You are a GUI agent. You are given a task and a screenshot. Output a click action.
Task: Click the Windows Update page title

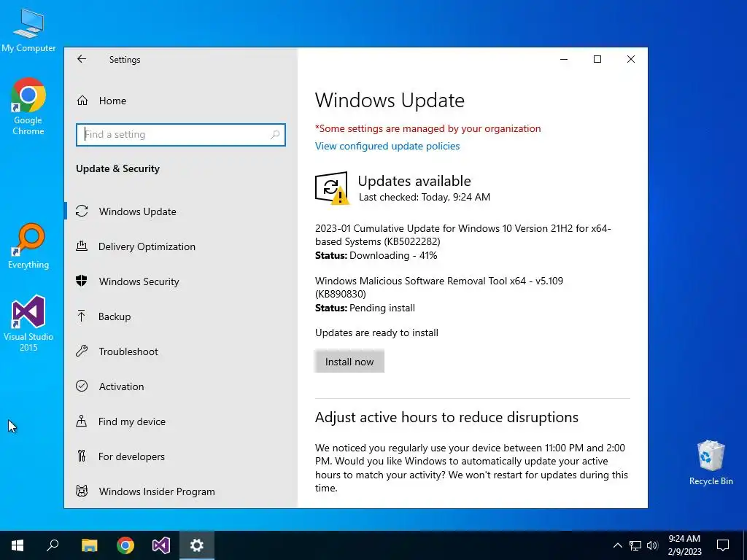click(390, 101)
